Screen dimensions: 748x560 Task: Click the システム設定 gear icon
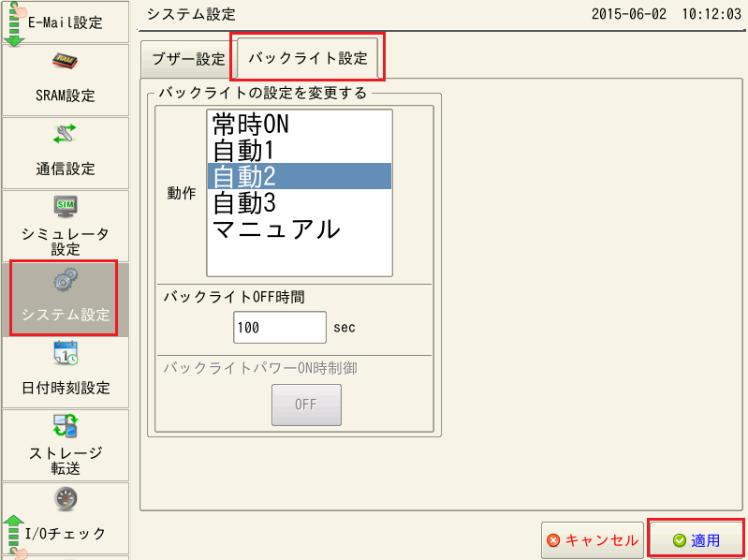[65, 281]
